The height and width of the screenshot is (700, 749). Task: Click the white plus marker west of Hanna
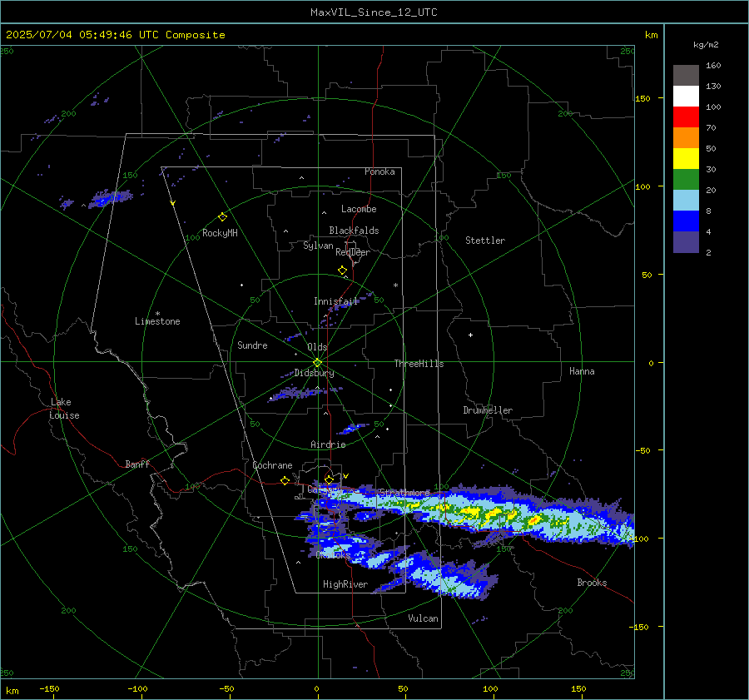coord(470,335)
